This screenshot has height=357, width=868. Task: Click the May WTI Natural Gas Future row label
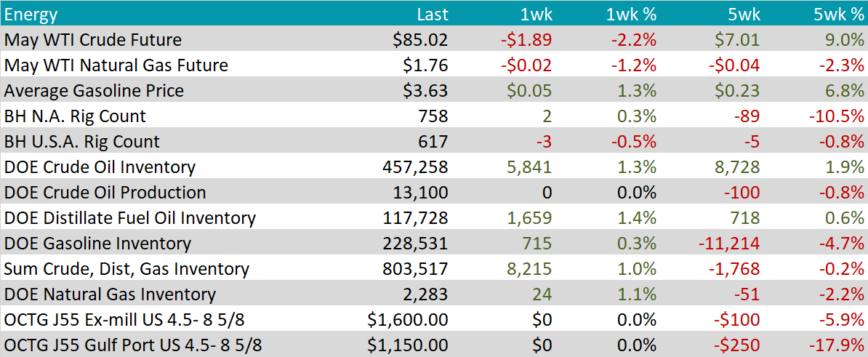[116, 65]
